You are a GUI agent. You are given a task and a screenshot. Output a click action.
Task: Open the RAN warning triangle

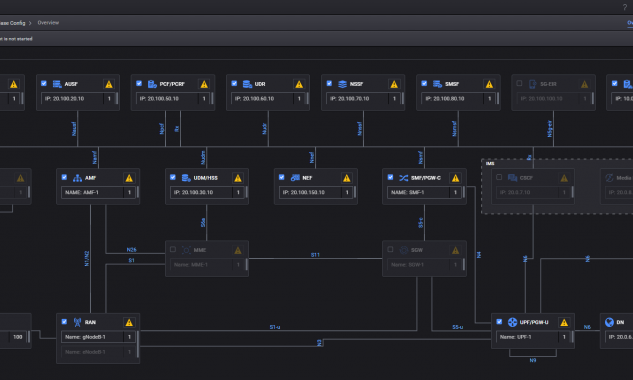pyautogui.click(x=129, y=322)
